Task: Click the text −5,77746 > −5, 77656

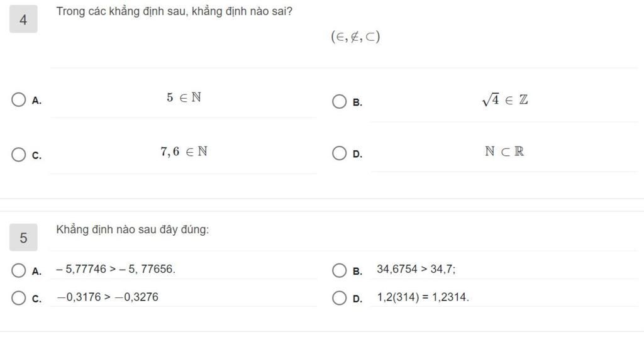Action: (x=116, y=269)
